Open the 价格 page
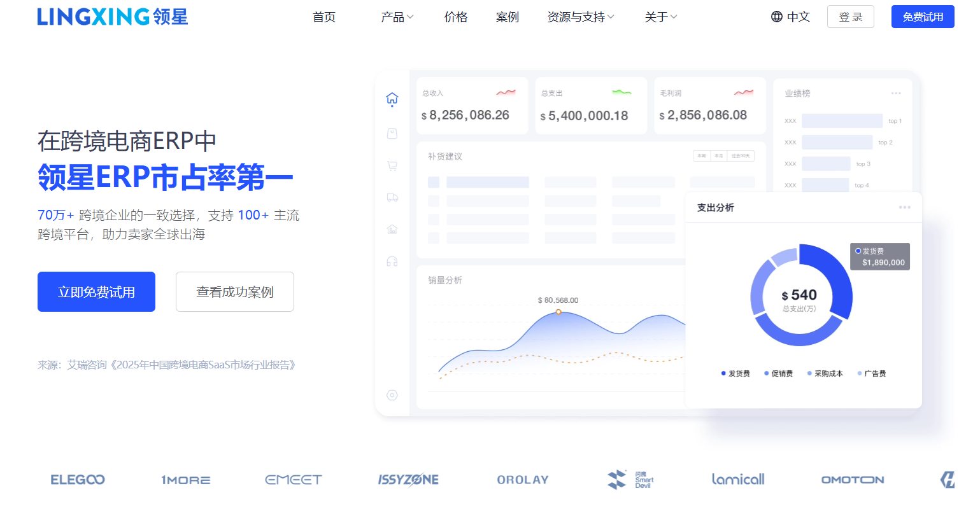Viewport: 980px width, 509px height. point(456,17)
